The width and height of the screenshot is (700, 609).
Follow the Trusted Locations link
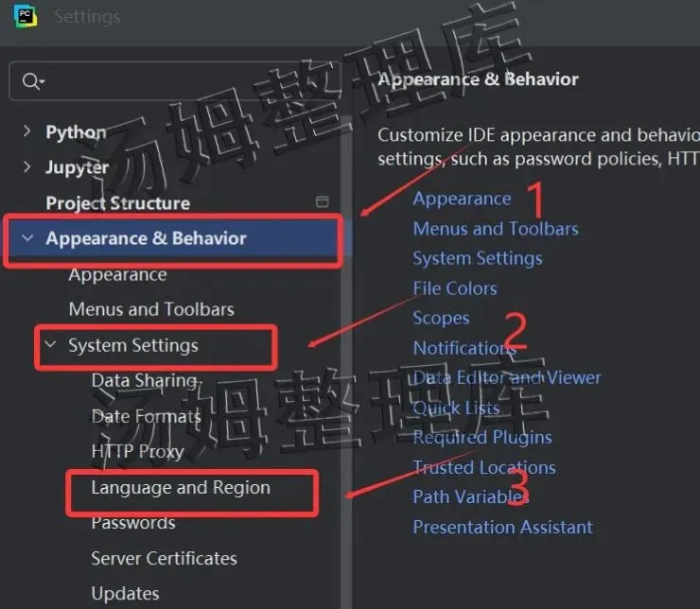[484, 467]
